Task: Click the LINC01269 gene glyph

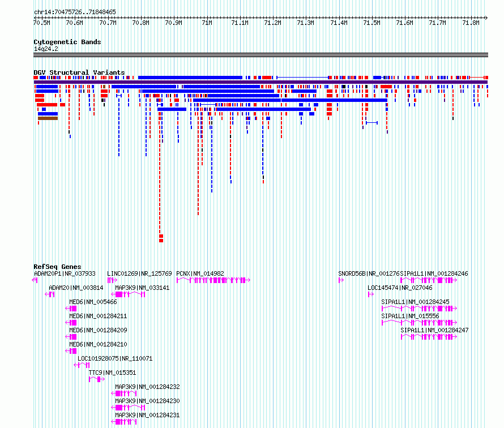Action: click(112, 280)
